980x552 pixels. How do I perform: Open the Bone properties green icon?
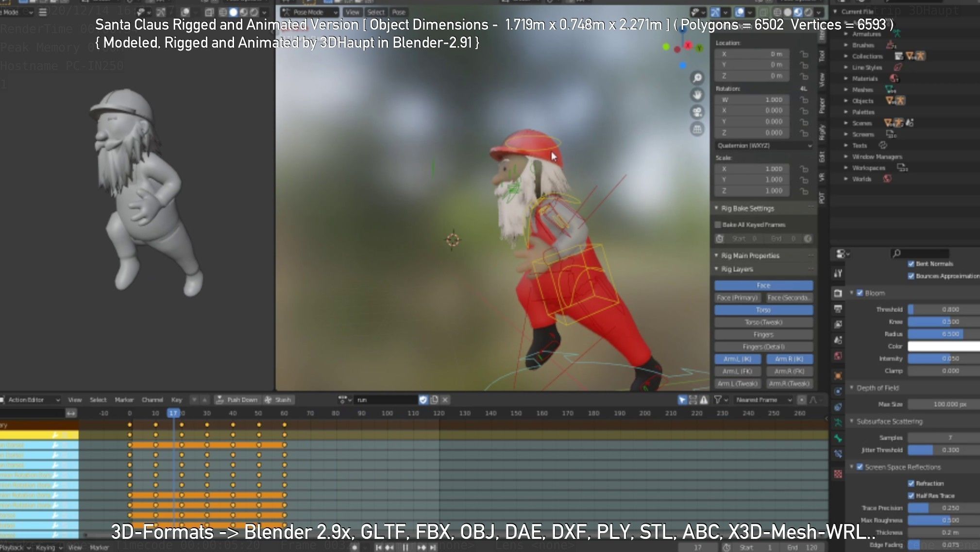click(838, 438)
